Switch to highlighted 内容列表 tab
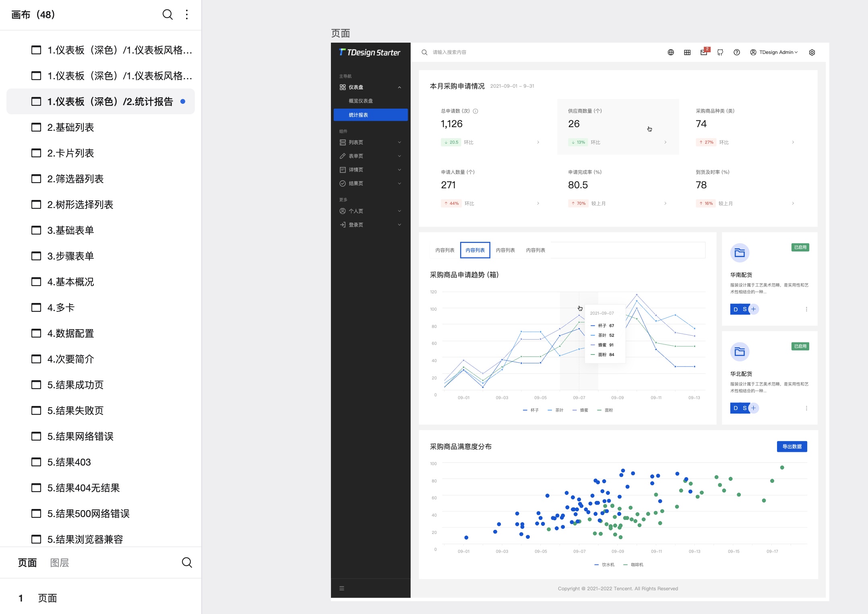This screenshot has width=868, height=614. point(475,250)
